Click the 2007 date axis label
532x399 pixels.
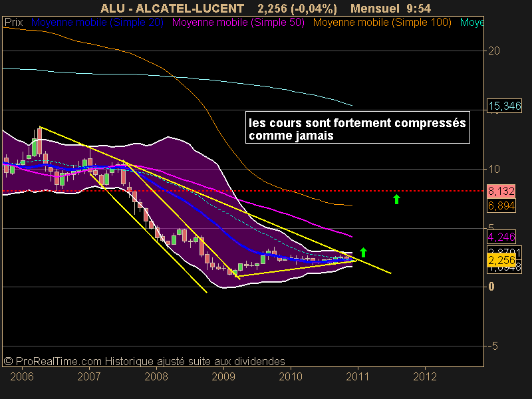pyautogui.click(x=89, y=376)
